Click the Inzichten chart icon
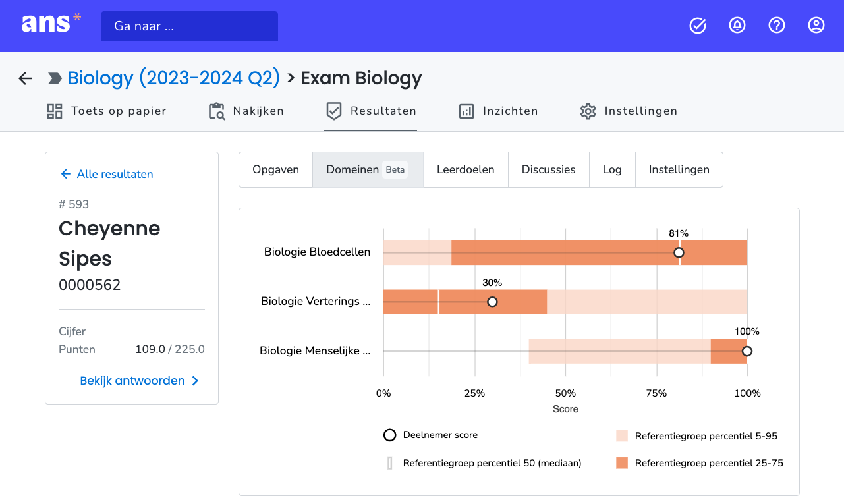 click(466, 111)
